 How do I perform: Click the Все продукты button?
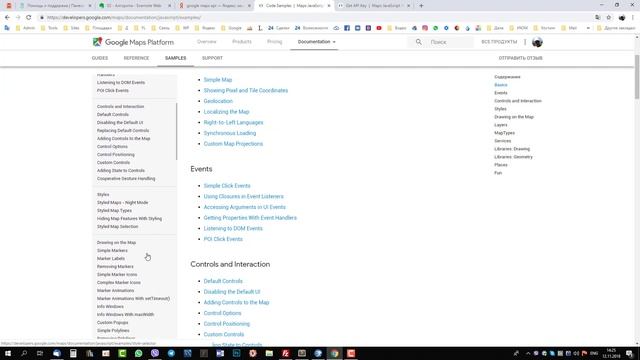tap(499, 42)
